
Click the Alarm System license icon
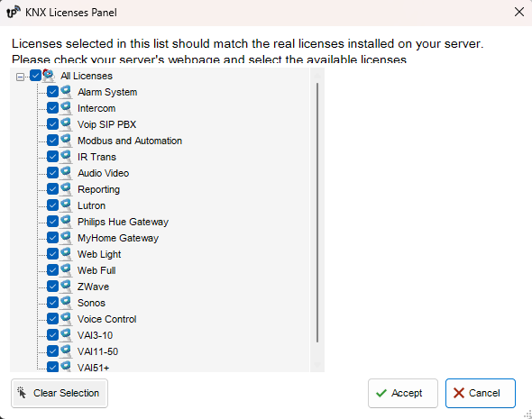[x=66, y=92]
